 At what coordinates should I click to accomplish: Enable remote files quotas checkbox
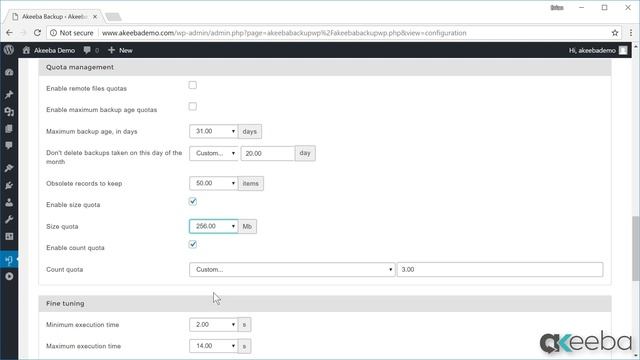click(x=193, y=85)
